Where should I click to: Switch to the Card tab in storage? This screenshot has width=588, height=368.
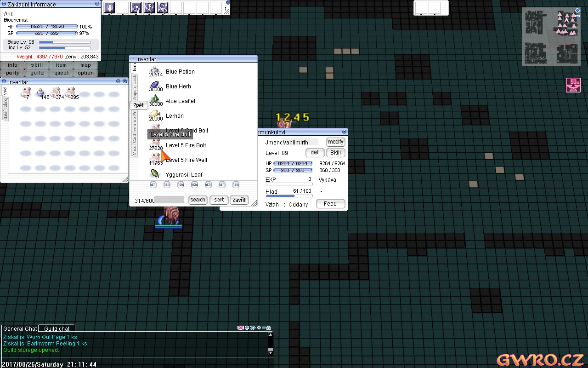point(135,138)
